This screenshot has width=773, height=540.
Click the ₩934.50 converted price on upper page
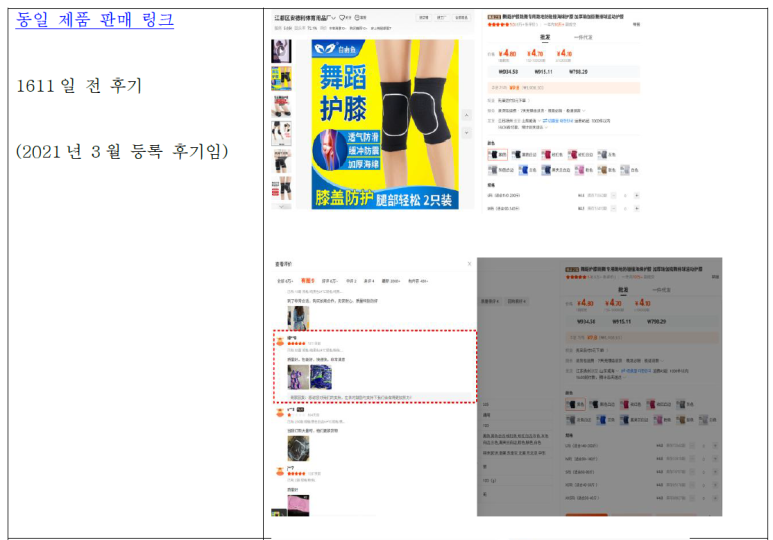pyautogui.click(x=508, y=72)
